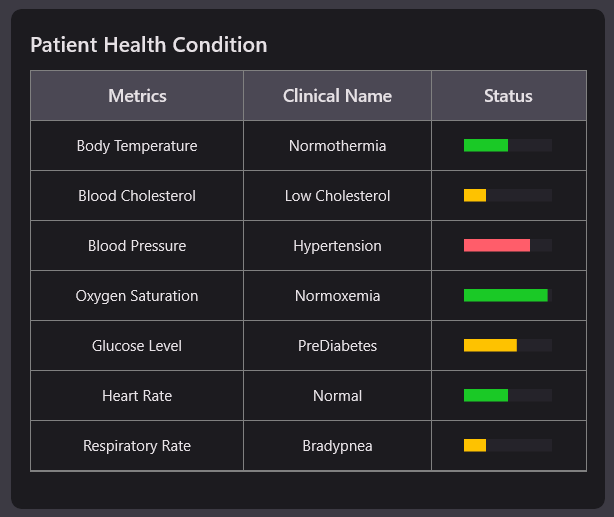Screen dimensions: 614x517
Task: Click the yellow Respiratory Rate status bar
Action: 475,446
